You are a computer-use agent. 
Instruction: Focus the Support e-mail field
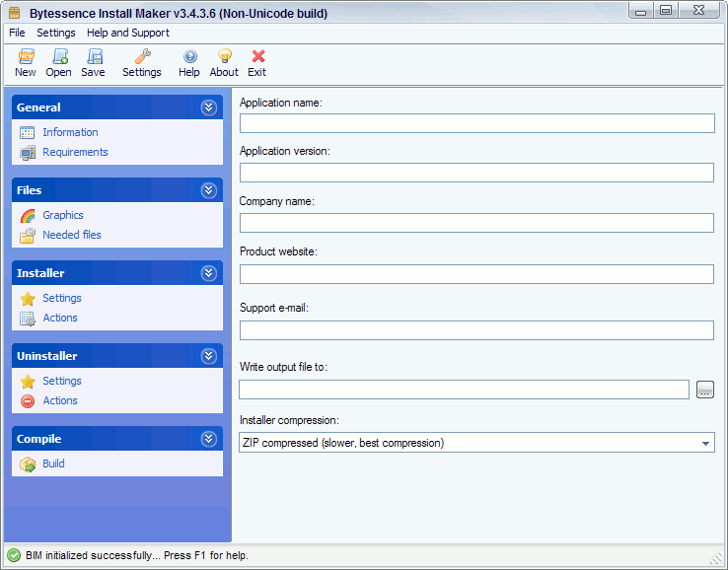[x=476, y=330]
